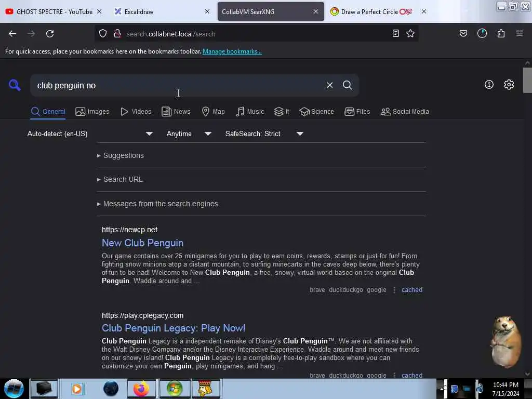Toggle reader view icon in address bar
Image resolution: width=532 pixels, height=399 pixels.
(x=395, y=33)
